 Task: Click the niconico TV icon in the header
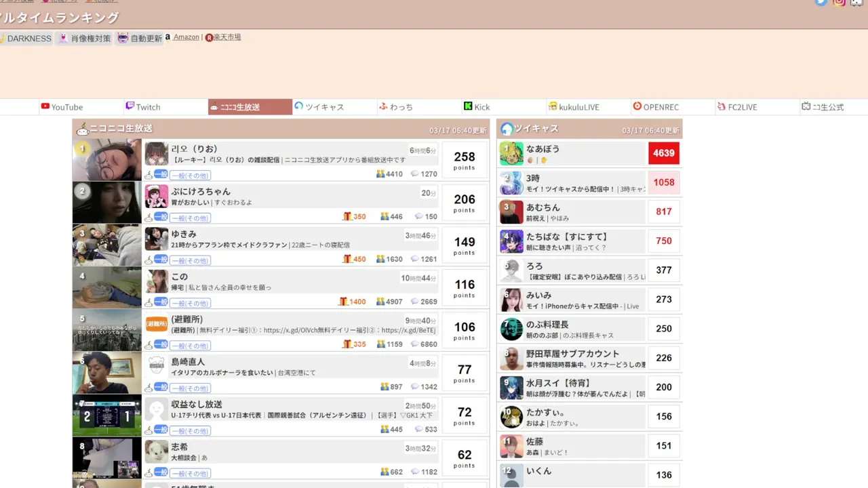pos(856,2)
